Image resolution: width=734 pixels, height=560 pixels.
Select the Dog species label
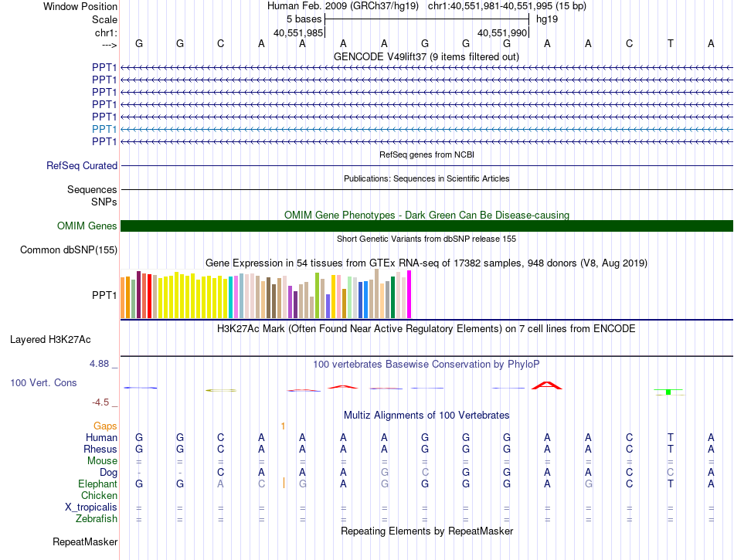point(108,473)
